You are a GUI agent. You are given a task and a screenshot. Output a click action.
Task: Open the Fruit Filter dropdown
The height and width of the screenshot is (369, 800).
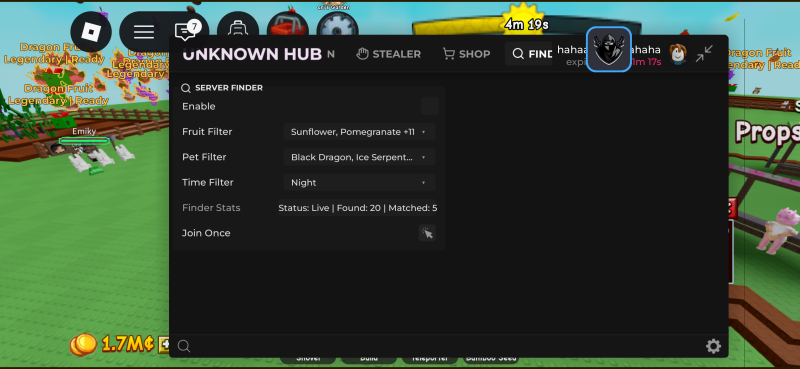359,132
